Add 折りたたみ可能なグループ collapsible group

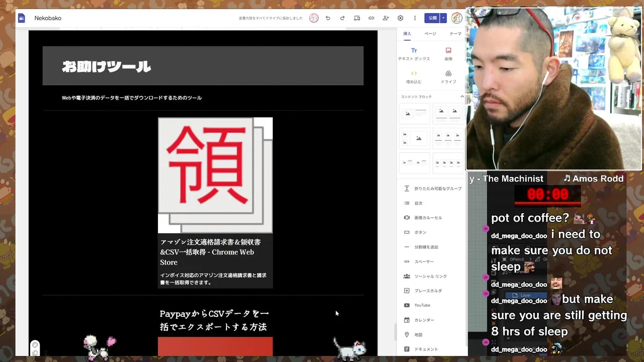pyautogui.click(x=433, y=189)
